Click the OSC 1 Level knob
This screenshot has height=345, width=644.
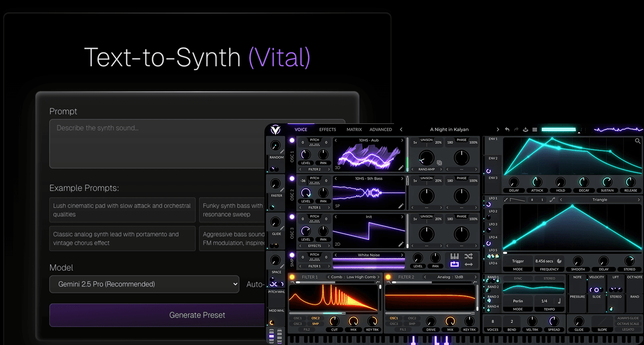click(x=306, y=155)
